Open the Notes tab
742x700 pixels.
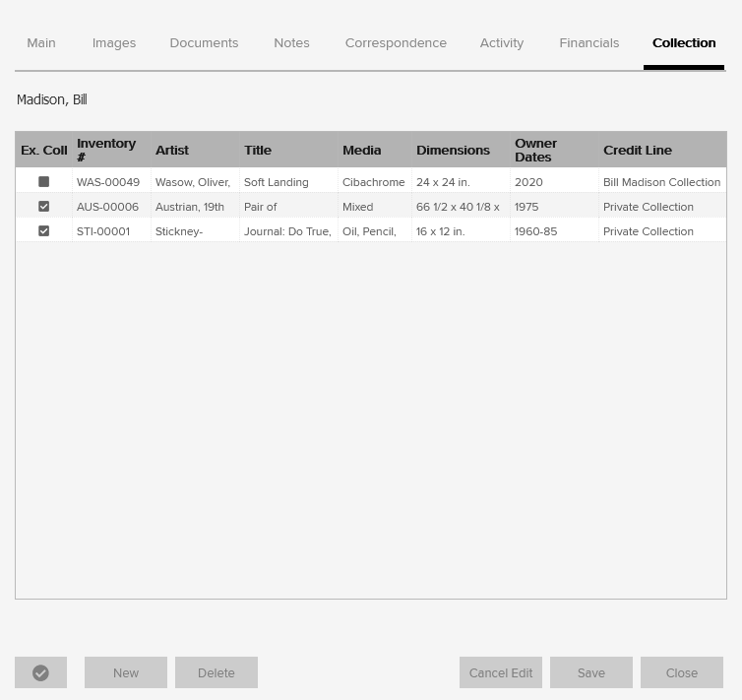tap(291, 43)
